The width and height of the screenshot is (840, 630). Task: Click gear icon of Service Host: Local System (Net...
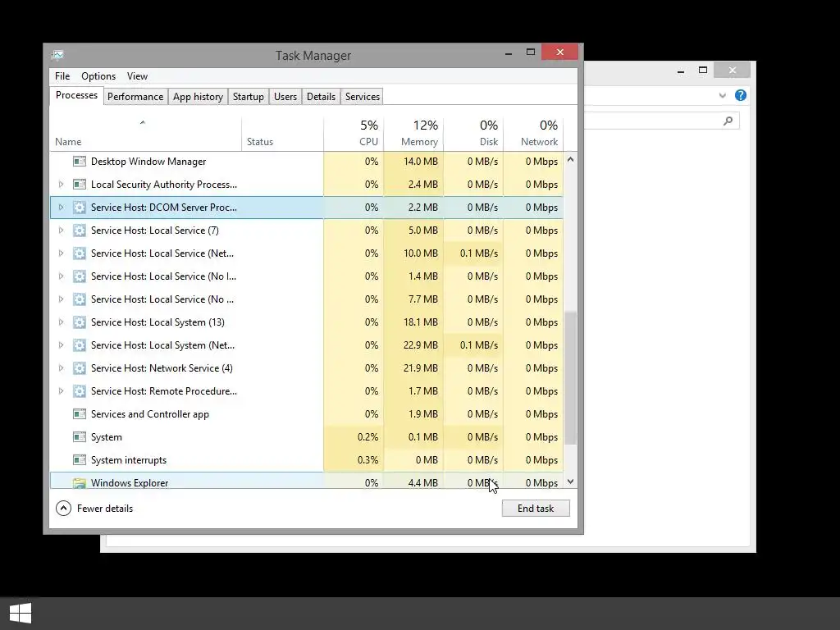pyautogui.click(x=80, y=345)
